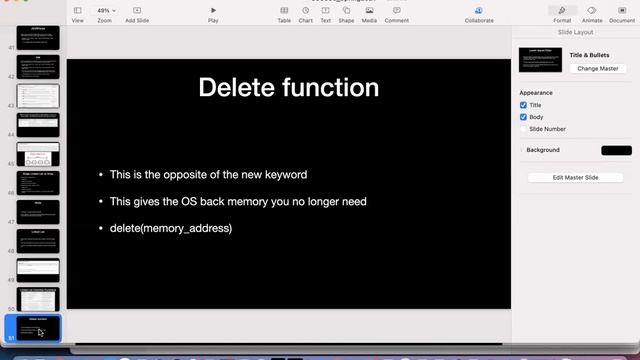Start slideshow with Play button
The width and height of the screenshot is (640, 360).
(213, 10)
